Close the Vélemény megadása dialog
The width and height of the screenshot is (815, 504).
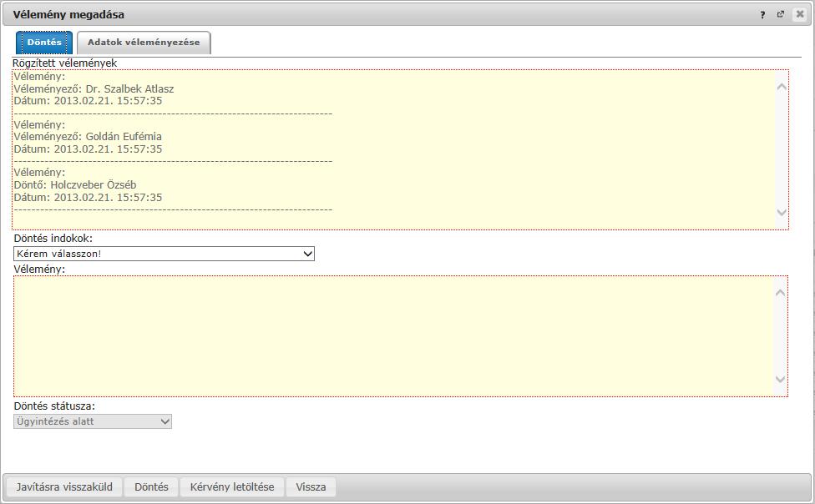(800, 14)
